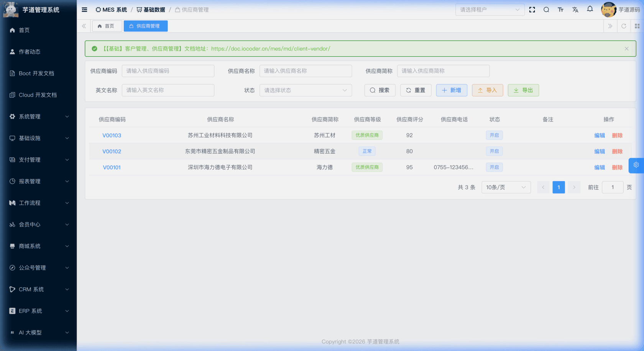Screen dimensions: 644x351
Task: Open the font size (Tt) settings icon
Action: coord(560,10)
